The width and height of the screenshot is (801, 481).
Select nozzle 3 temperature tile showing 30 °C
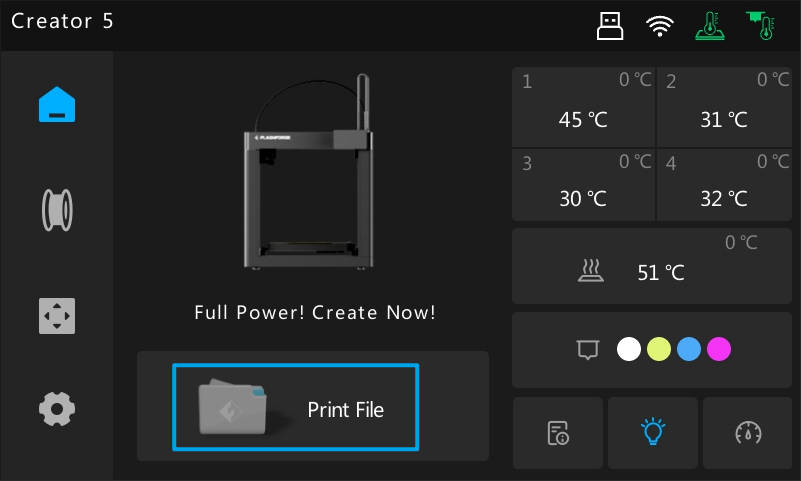coord(583,185)
